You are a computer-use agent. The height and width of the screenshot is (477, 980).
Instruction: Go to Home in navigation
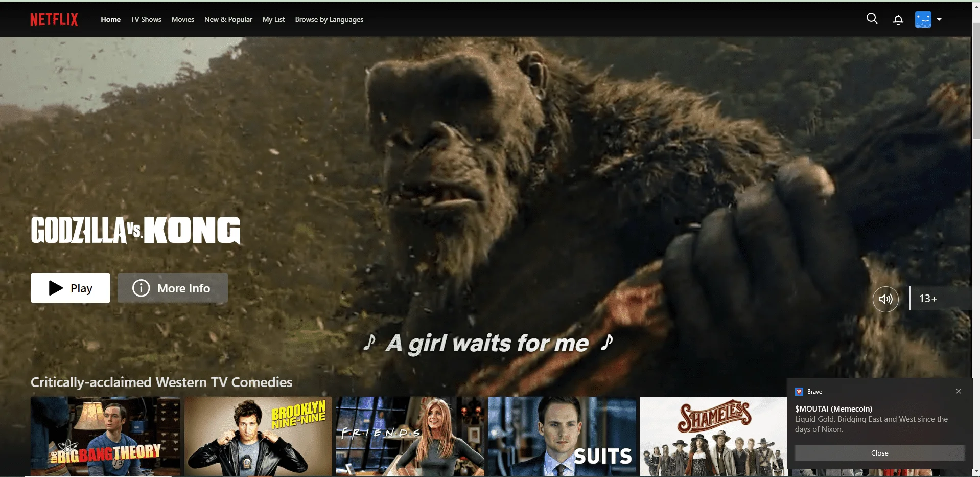coord(111,19)
